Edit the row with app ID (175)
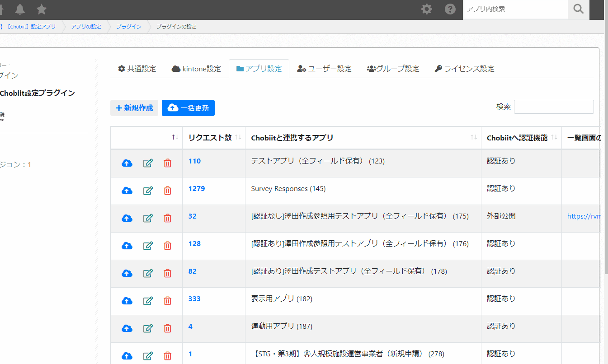This screenshot has width=608, height=364. (148, 218)
